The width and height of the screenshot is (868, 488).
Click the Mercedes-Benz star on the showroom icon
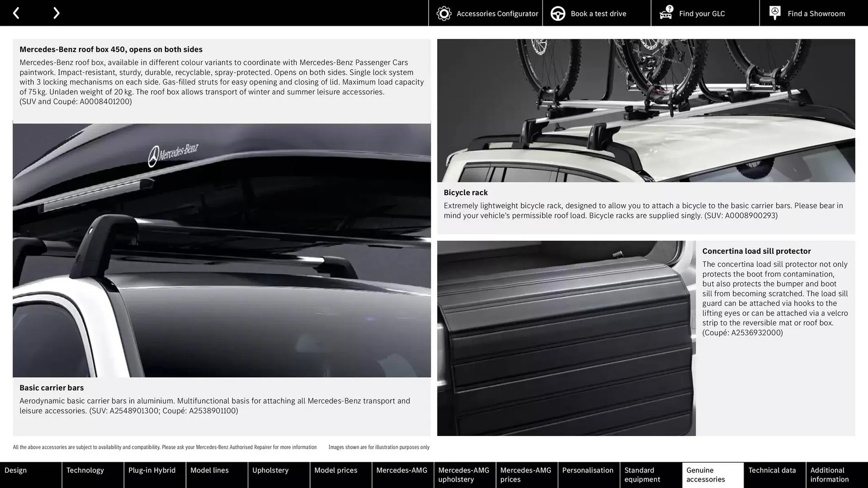[774, 11]
